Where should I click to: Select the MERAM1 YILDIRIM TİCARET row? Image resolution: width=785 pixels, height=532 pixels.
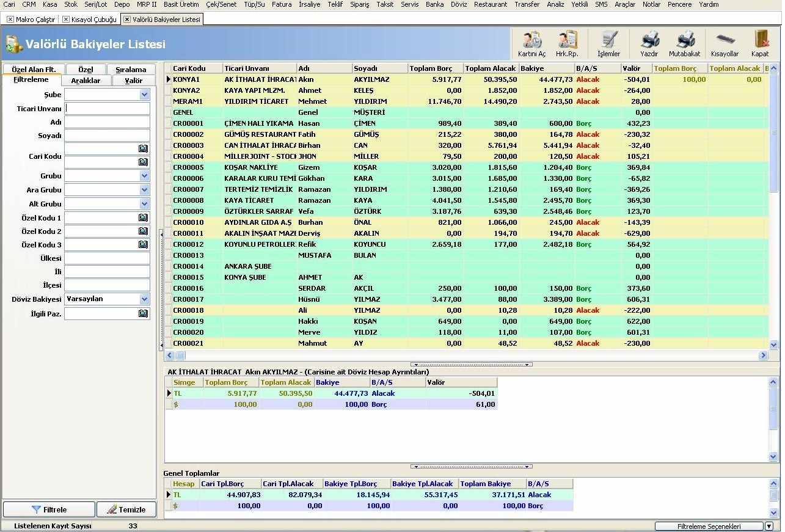(x=466, y=101)
